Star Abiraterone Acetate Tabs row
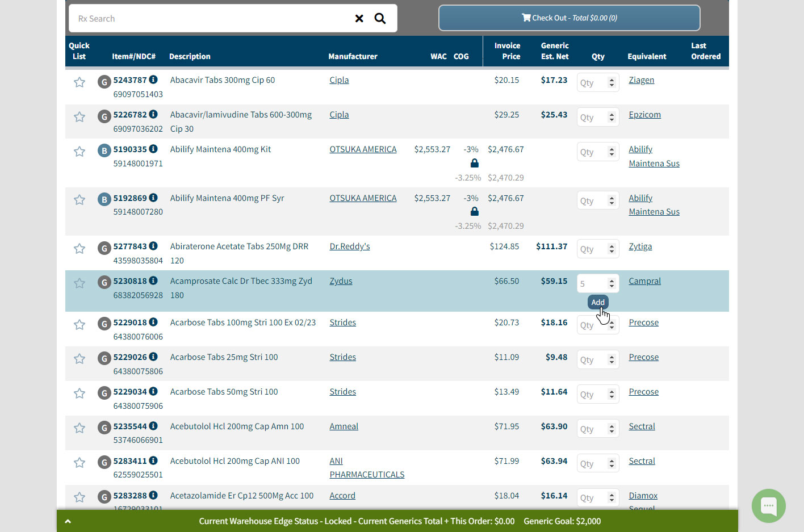Viewport: 804px width, 532px height. [79, 249]
